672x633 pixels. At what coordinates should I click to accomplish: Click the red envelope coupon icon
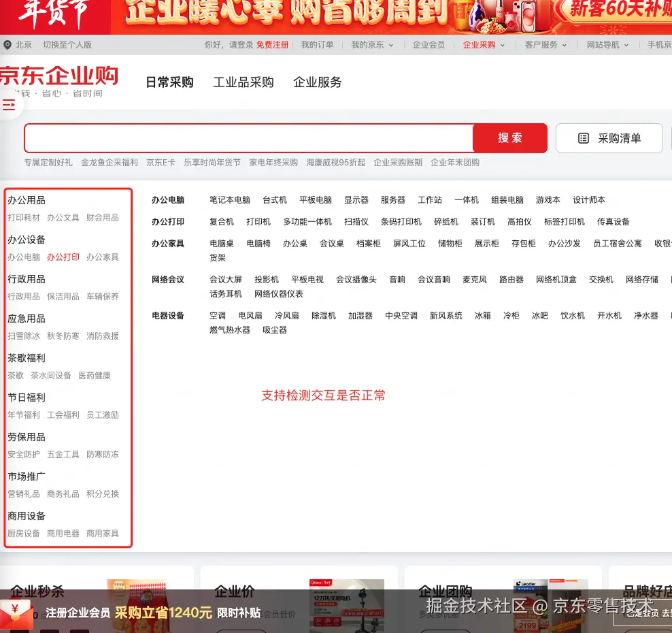[x=16, y=613]
